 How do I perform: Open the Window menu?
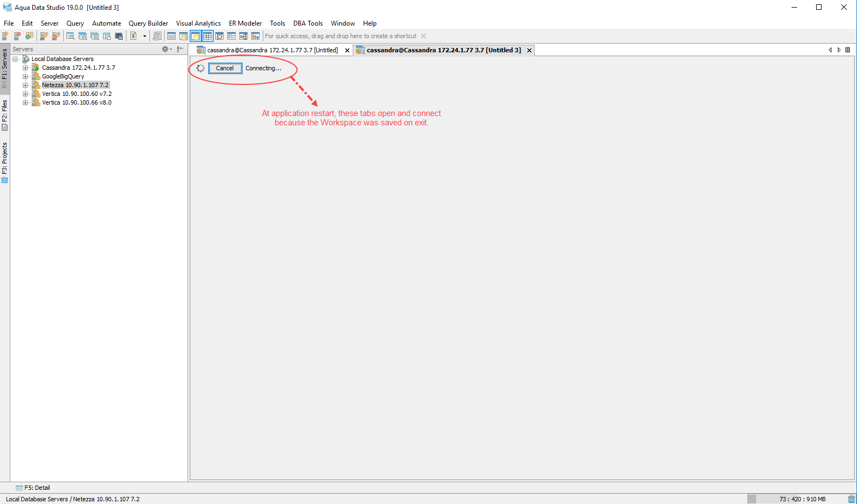[x=343, y=23]
